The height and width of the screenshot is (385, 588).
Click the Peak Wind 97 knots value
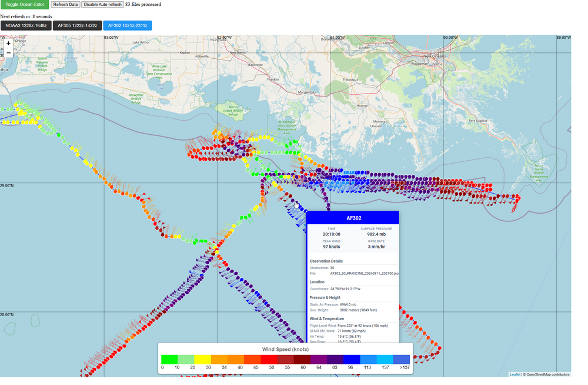(331, 247)
